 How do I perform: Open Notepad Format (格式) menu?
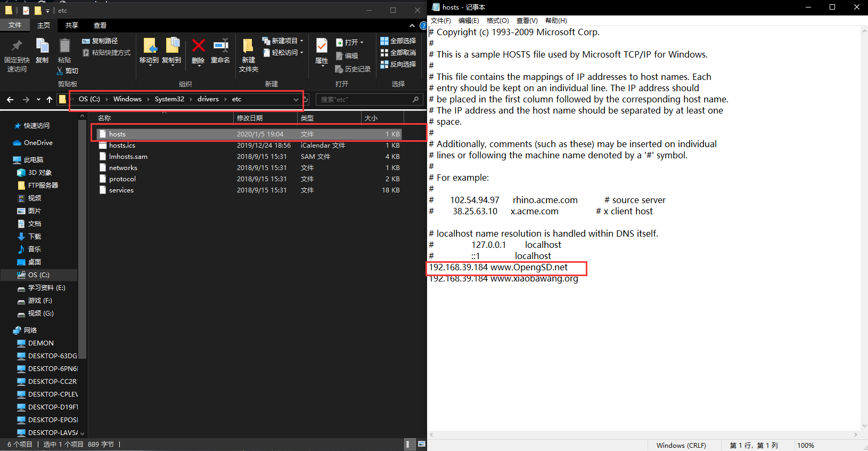point(498,21)
